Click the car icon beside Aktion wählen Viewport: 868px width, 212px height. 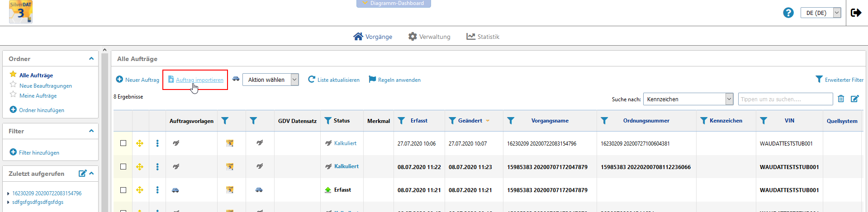point(236,79)
